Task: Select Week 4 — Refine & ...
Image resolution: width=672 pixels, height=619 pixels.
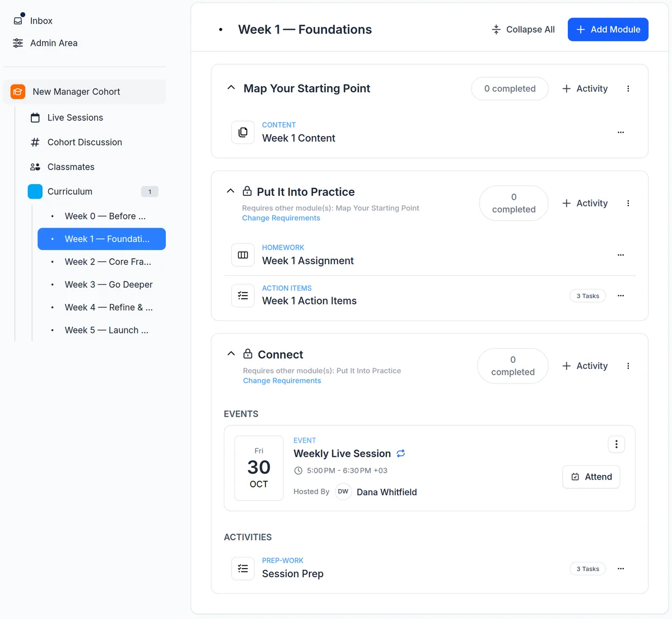Action: pos(102,307)
